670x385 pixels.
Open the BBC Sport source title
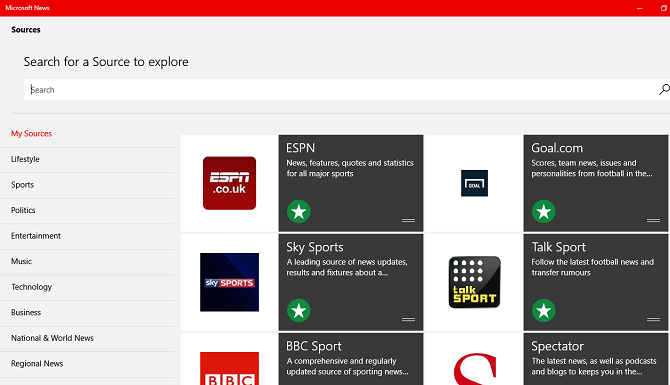[314, 346]
